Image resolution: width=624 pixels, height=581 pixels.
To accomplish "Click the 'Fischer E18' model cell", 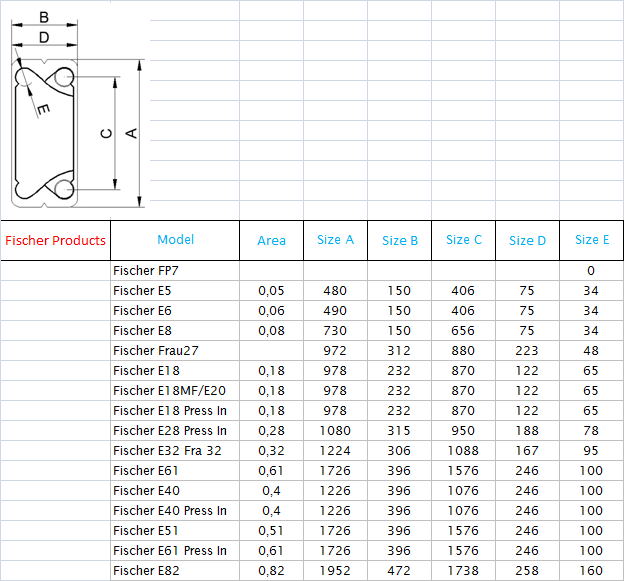I will pos(175,370).
